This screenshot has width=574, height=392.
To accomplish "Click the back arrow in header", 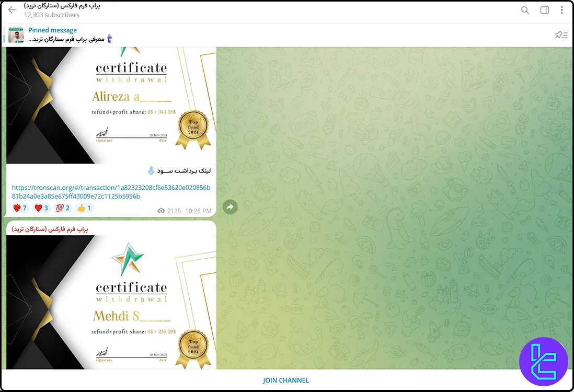I will point(12,10).
